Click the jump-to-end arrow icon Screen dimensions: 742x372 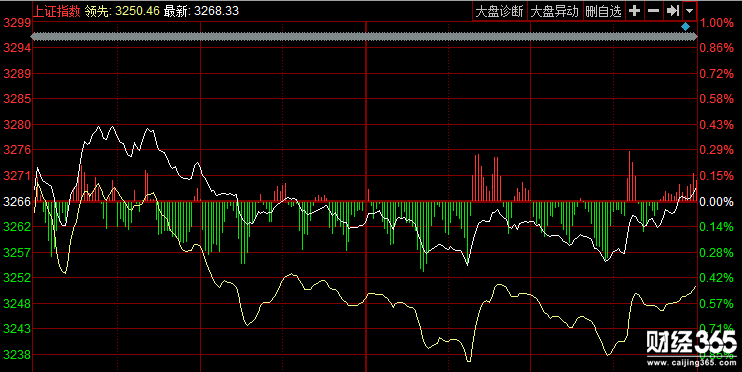click(x=672, y=10)
